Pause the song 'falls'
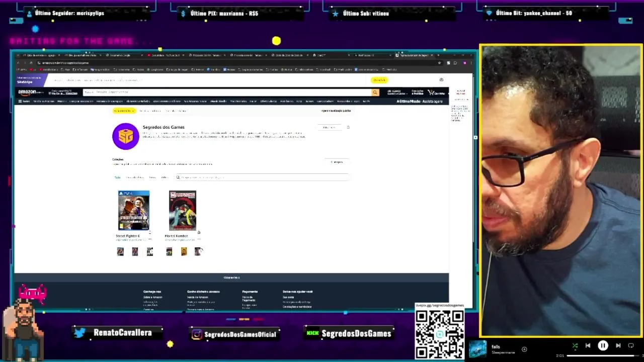Screen dimensions: 644x362 pyautogui.click(x=603, y=345)
